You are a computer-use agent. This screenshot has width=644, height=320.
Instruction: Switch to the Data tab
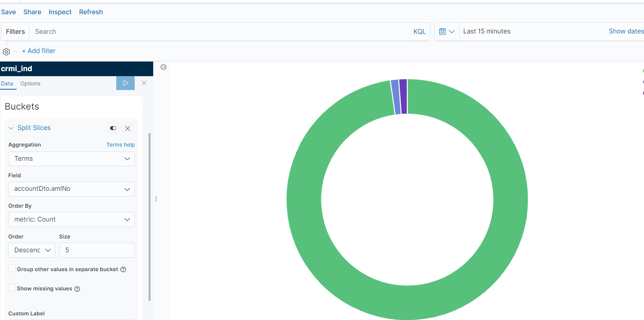pyautogui.click(x=7, y=83)
